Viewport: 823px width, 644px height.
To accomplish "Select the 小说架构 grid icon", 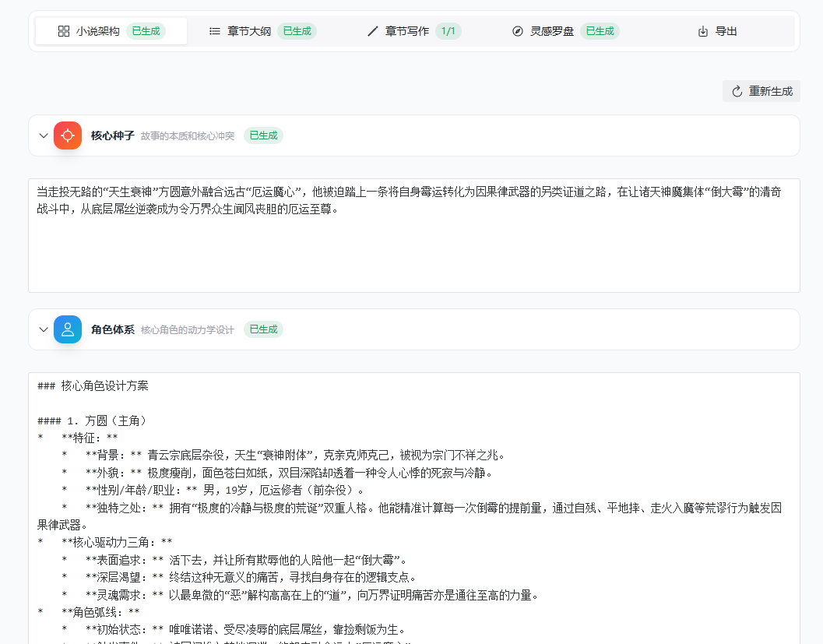I will click(x=65, y=31).
